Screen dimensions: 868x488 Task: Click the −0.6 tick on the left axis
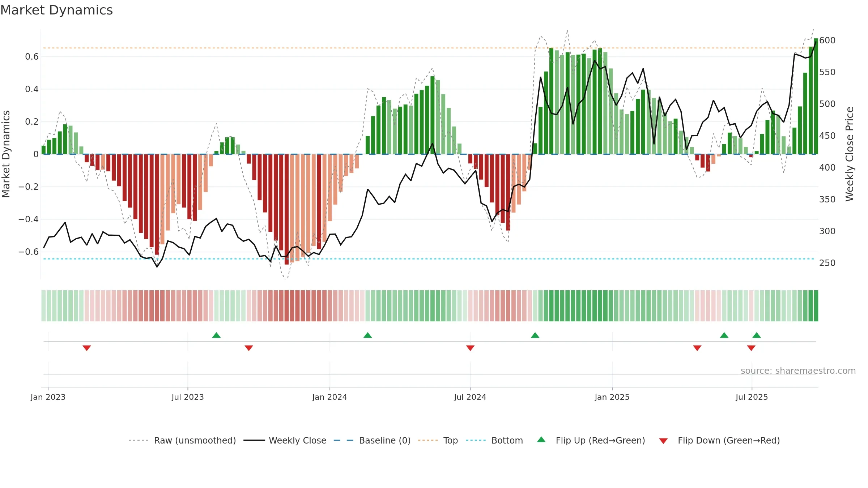click(x=29, y=252)
